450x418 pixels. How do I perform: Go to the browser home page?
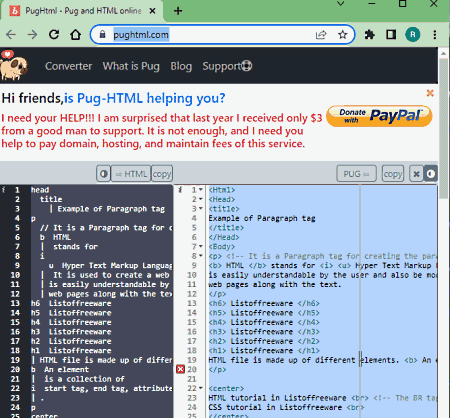coord(76,35)
